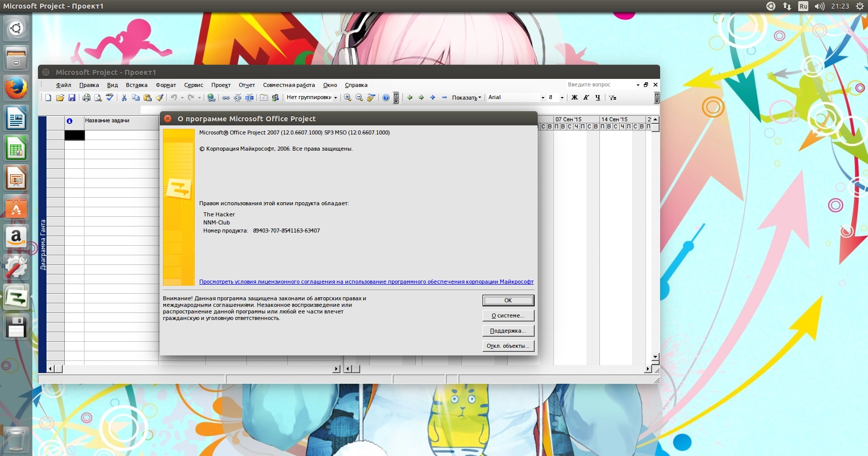868x456 pixels.
Task: Hide subtasks with the blue minus icon
Action: pos(445,98)
